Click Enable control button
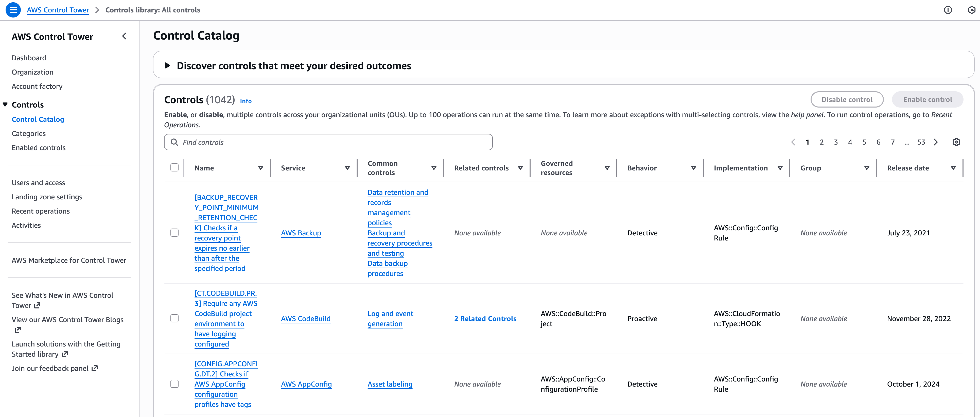This screenshot has height=417, width=980. click(927, 99)
